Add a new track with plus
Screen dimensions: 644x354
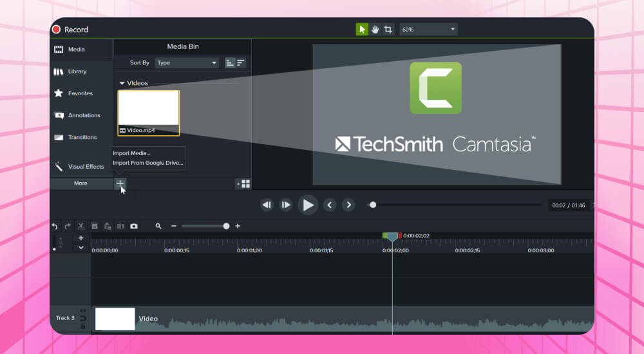81,238
